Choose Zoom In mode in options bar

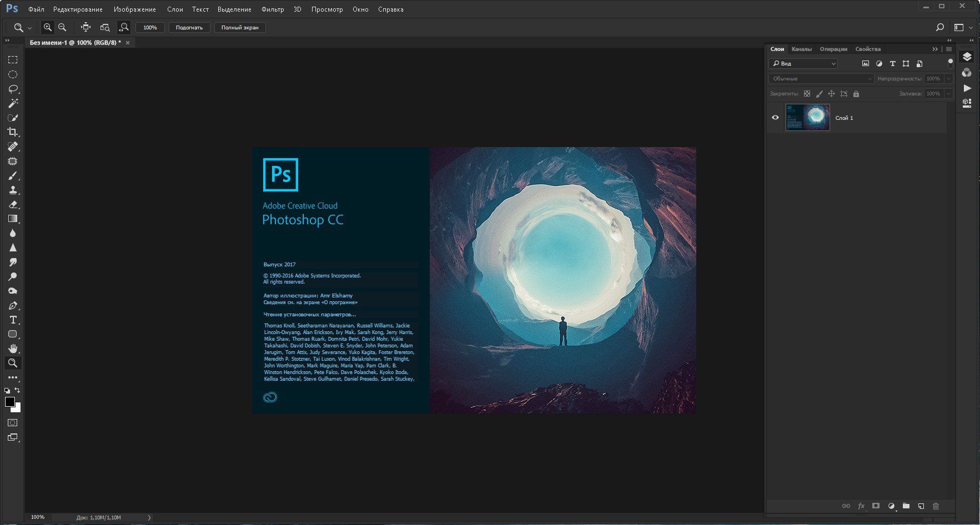[x=48, y=27]
